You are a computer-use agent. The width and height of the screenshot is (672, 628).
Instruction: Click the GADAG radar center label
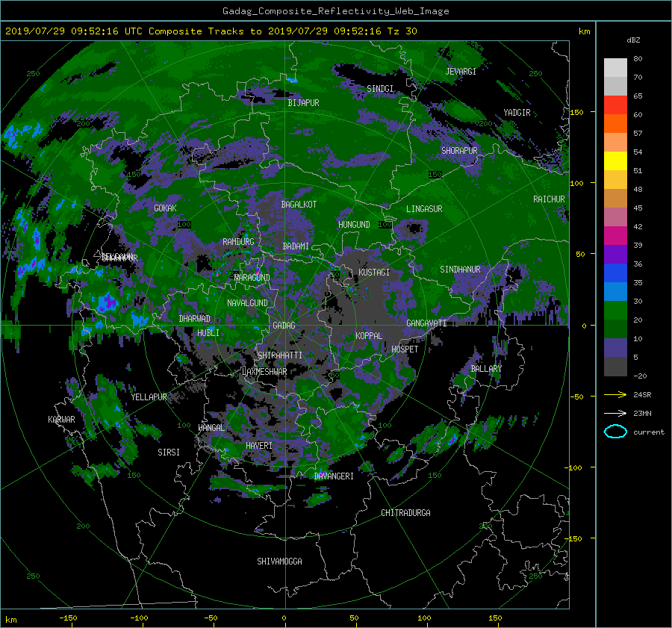point(284,326)
